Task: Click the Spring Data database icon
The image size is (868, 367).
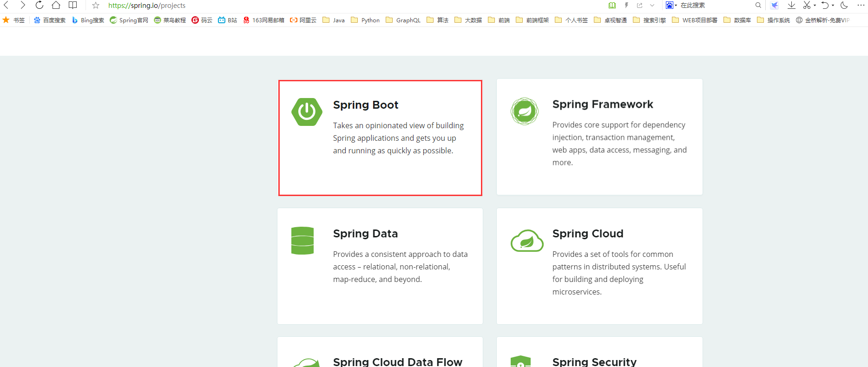Action: 302,241
